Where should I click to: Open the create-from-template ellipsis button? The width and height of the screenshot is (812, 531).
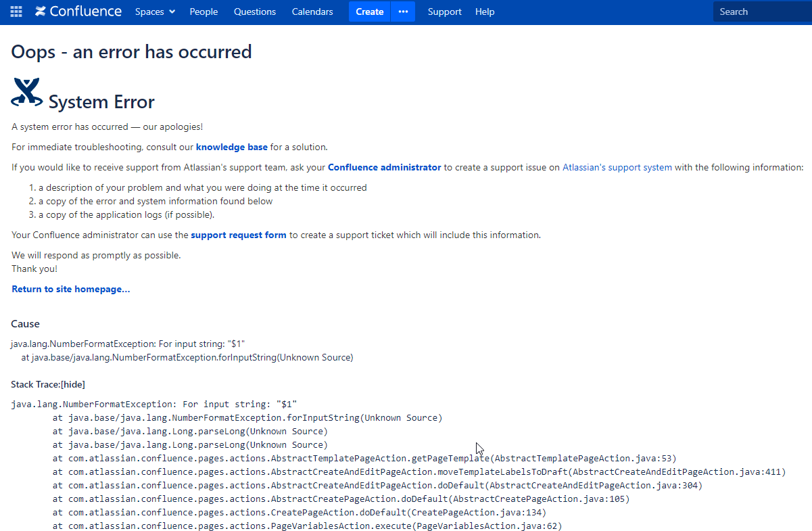pos(403,11)
